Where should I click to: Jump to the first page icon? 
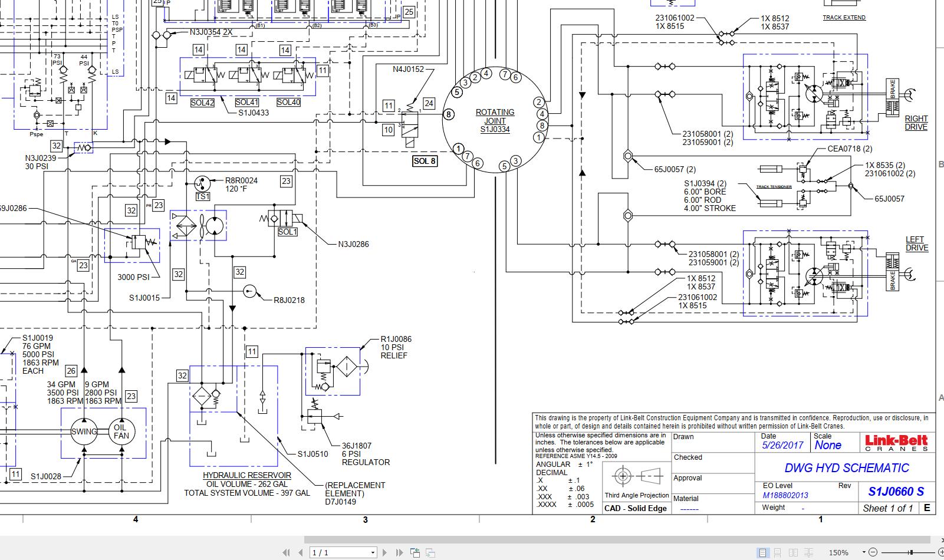pyautogui.click(x=287, y=552)
